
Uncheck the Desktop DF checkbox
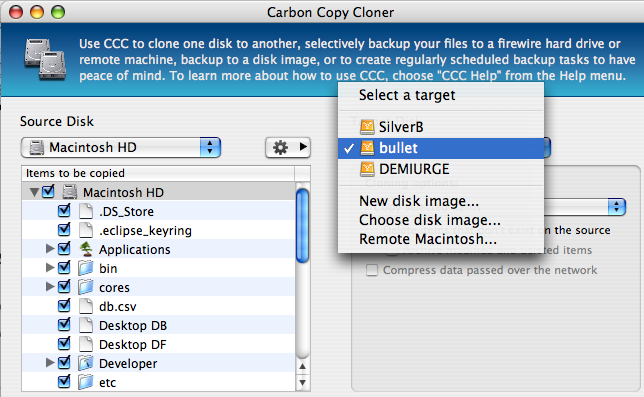[64, 343]
